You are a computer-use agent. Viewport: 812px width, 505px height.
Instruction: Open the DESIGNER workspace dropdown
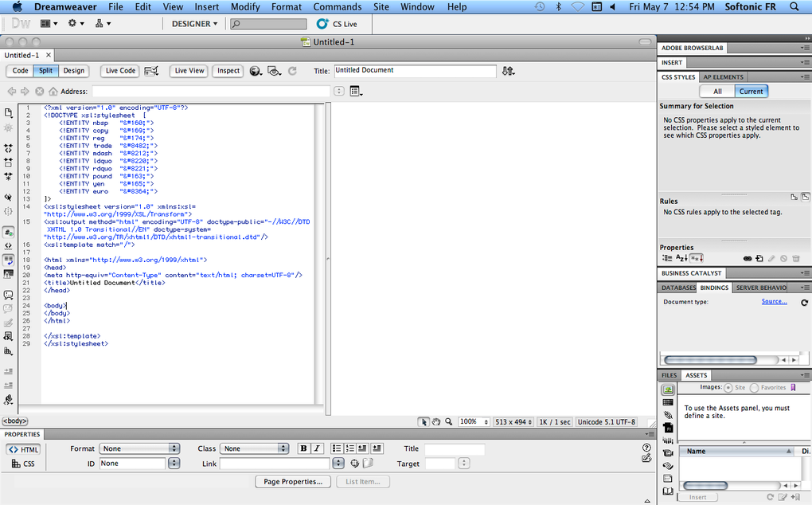[195, 24]
